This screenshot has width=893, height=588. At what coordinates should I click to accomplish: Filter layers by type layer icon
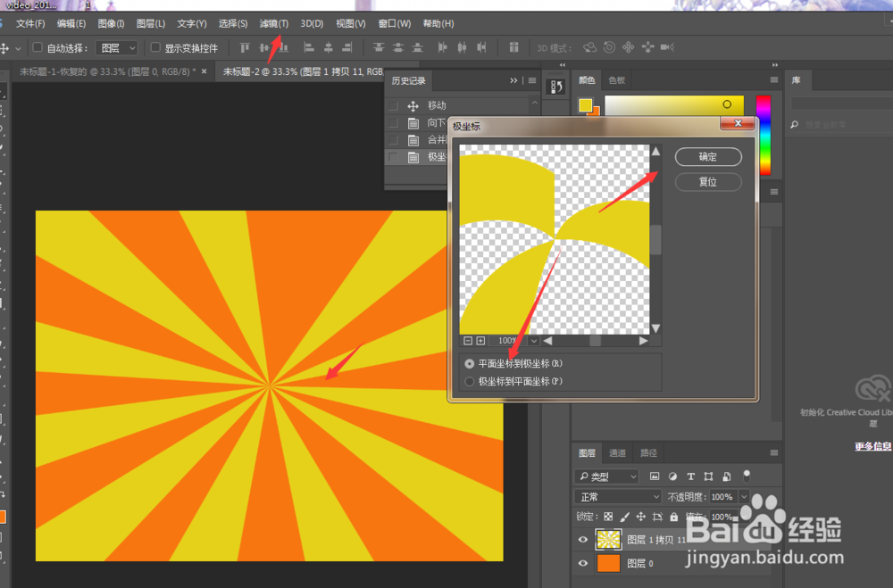pyautogui.click(x=691, y=476)
